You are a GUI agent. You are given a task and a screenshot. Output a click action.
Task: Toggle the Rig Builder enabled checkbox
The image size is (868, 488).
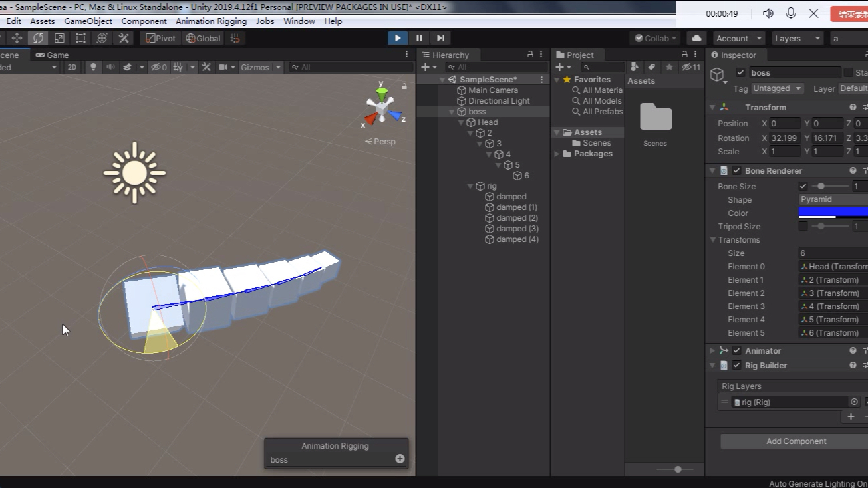pyautogui.click(x=736, y=365)
